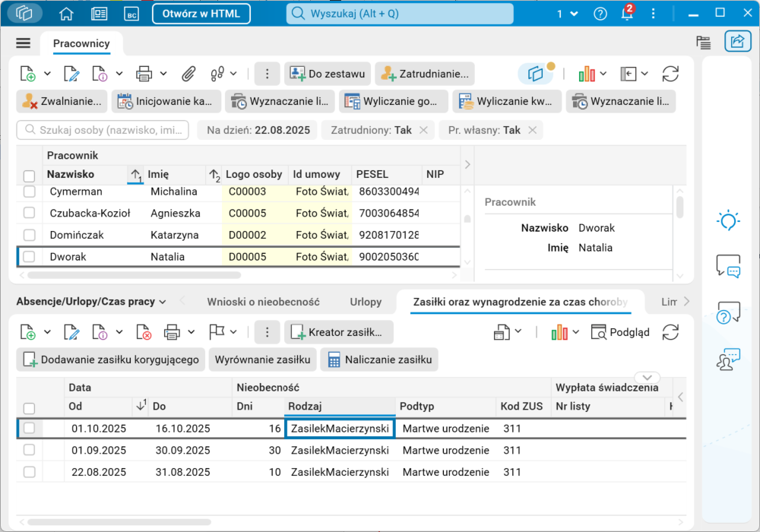Click the Pracownik detail panel vertical scrollbar
Image resolution: width=760 pixels, height=532 pixels.
[680, 207]
